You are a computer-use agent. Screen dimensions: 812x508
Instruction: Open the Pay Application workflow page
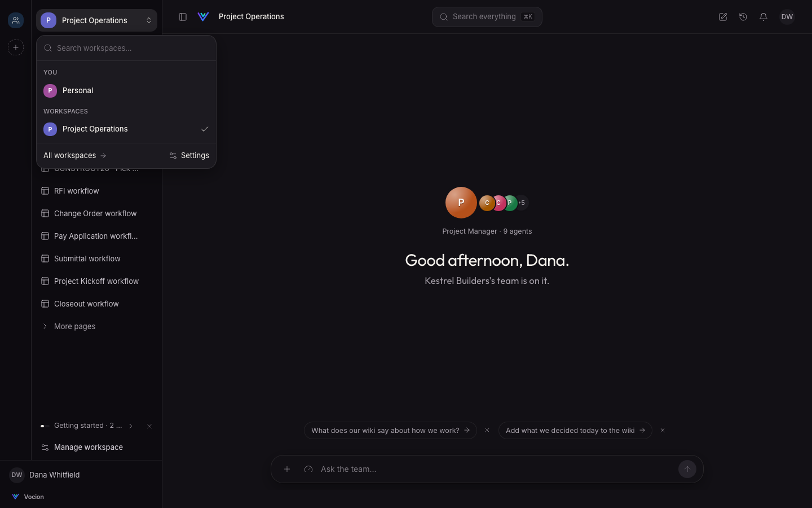pyautogui.click(x=96, y=236)
